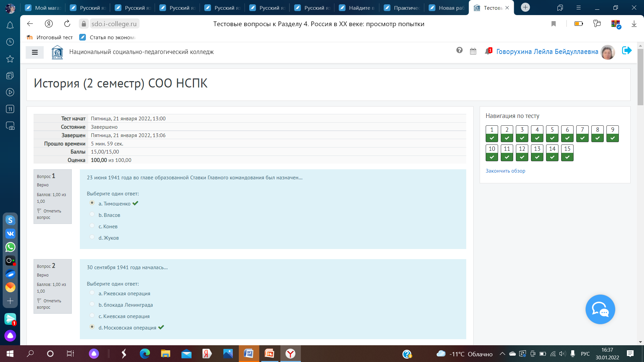The height and width of the screenshot is (362, 644).
Task: Click the Yandex home button
Action: (x=49, y=23)
